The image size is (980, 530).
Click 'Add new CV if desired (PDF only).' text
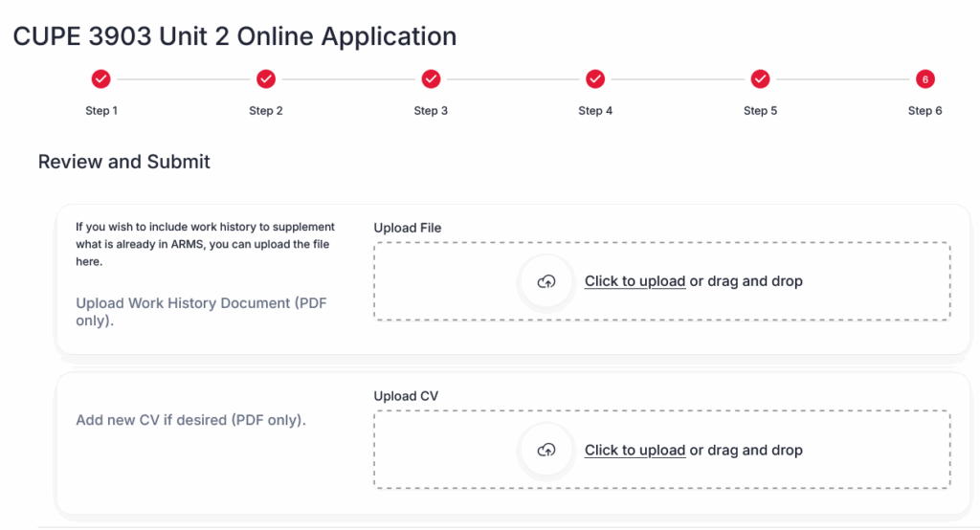(x=190, y=420)
